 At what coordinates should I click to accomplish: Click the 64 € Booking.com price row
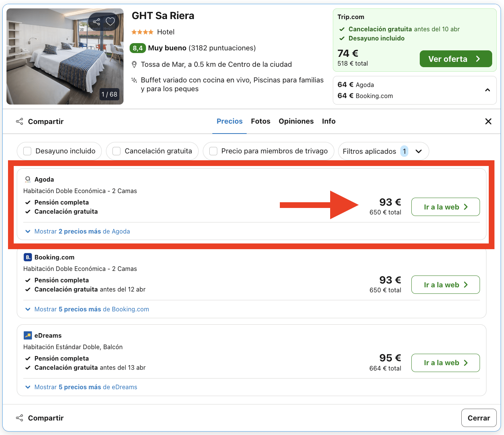click(365, 96)
